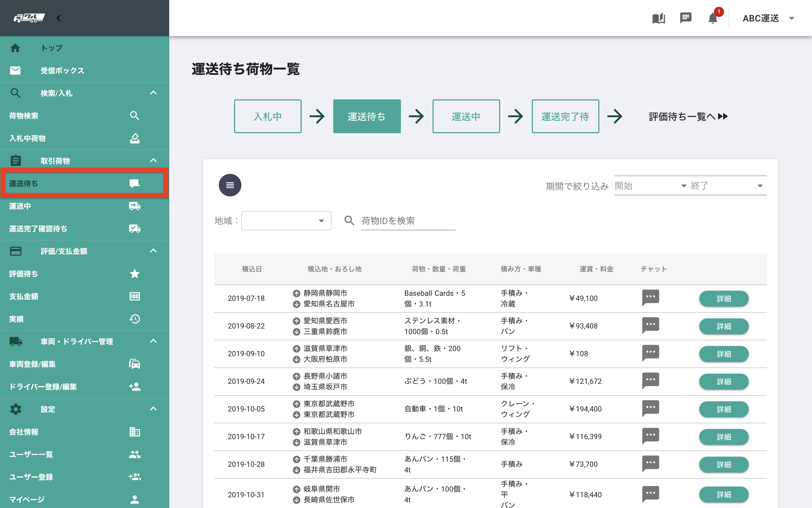Click the 運賃・料金 column header
Screen dimensions: 812x508
point(596,269)
